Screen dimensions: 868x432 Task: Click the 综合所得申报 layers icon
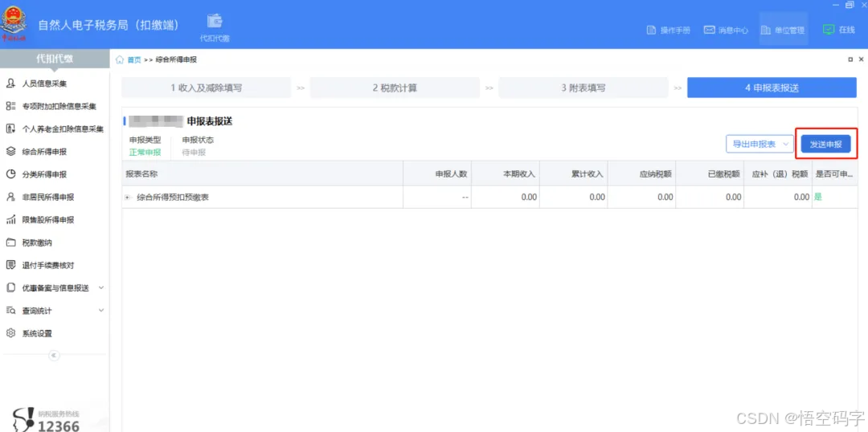click(x=10, y=152)
